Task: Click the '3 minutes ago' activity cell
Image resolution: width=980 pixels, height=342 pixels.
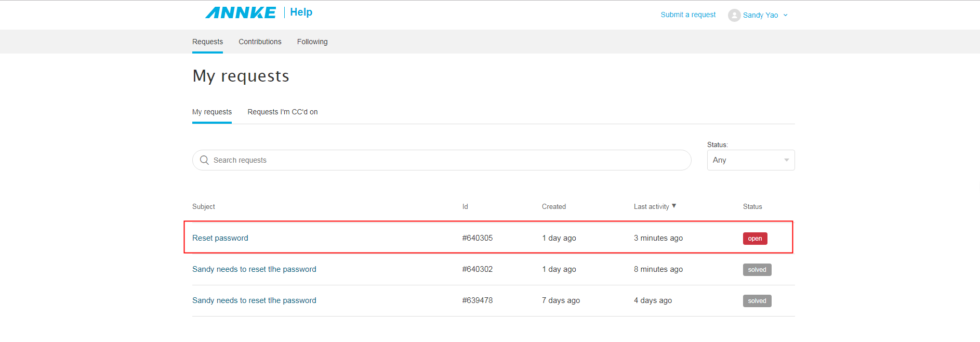Action: click(658, 238)
